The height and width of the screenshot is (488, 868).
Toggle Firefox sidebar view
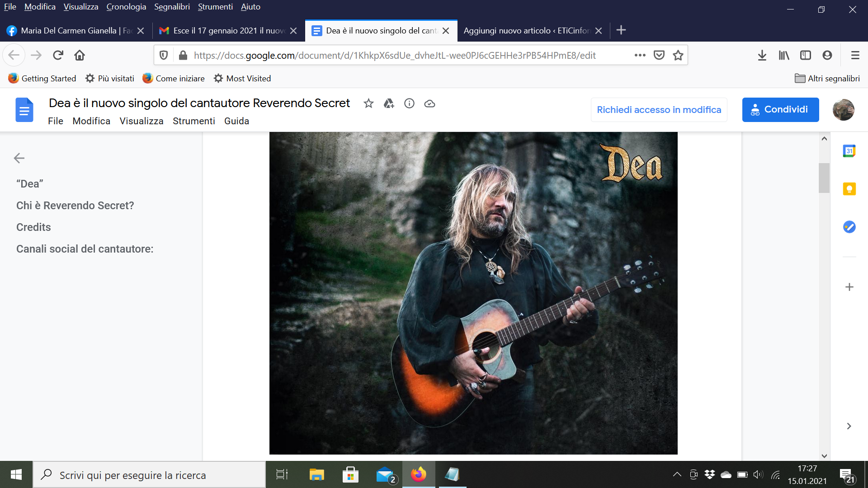click(806, 55)
